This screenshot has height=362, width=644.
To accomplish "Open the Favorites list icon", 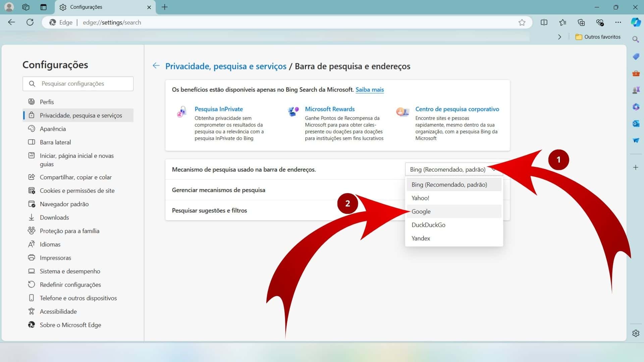I will [x=563, y=22].
